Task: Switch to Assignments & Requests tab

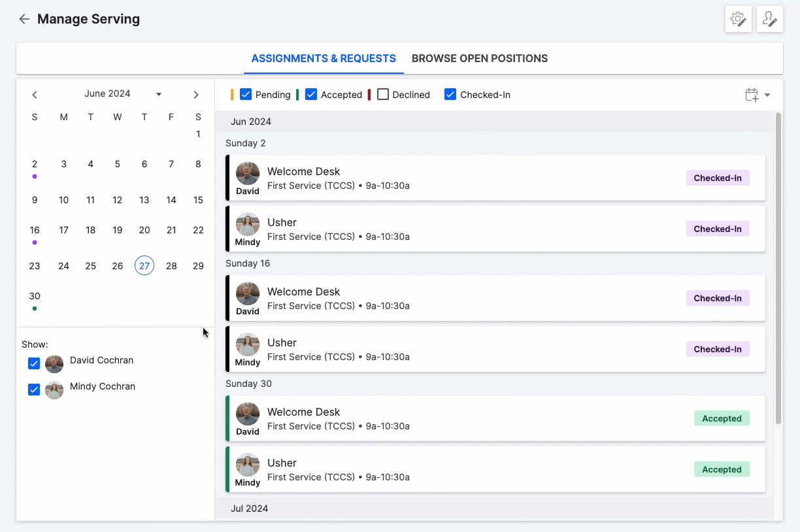Action: click(x=324, y=58)
